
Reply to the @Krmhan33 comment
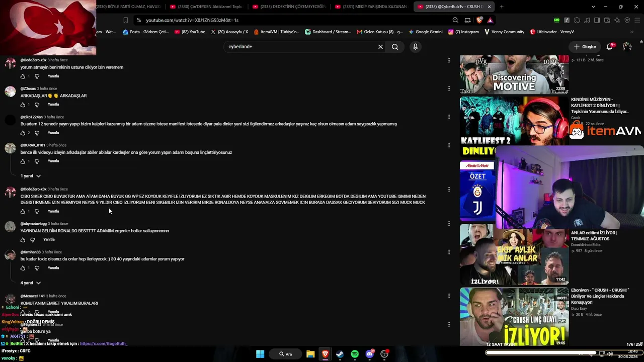pos(53,268)
